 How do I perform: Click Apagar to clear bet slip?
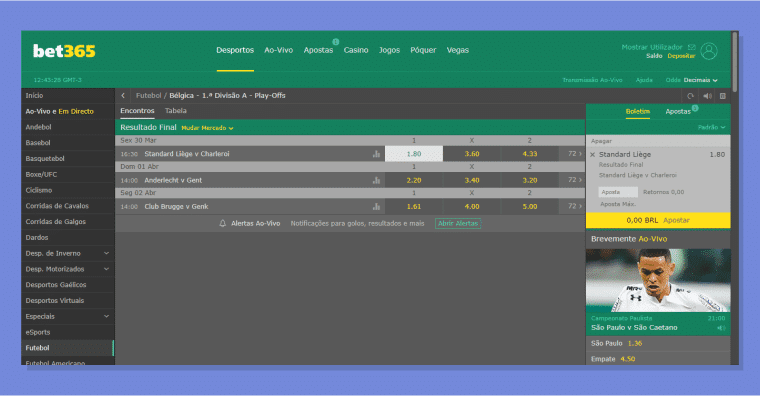[x=601, y=141]
